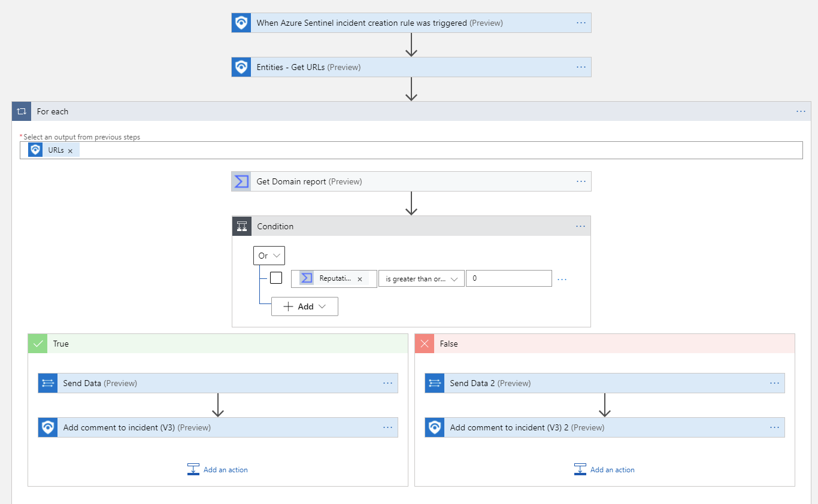Open ellipsis menu of Condition
The height and width of the screenshot is (504, 818).
(581, 226)
